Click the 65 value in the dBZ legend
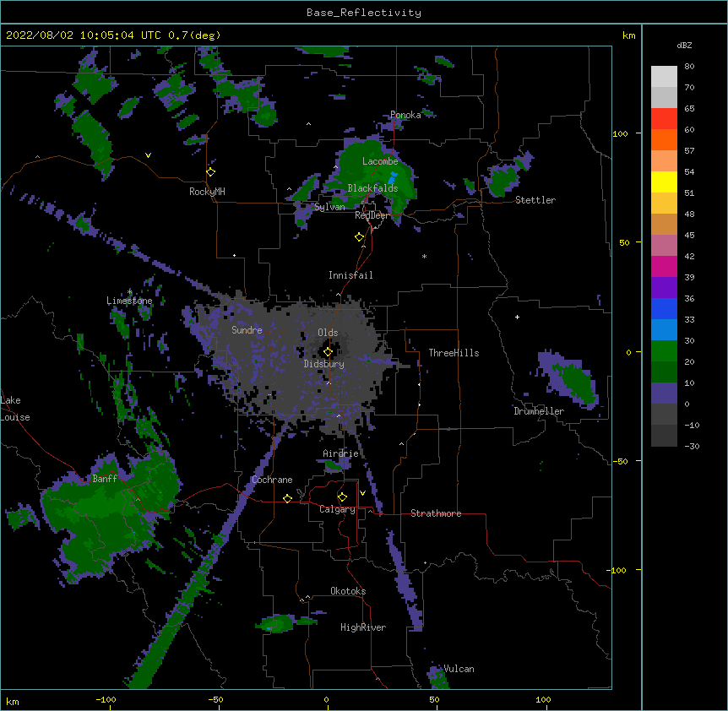The height and width of the screenshot is (711, 728). point(689,109)
